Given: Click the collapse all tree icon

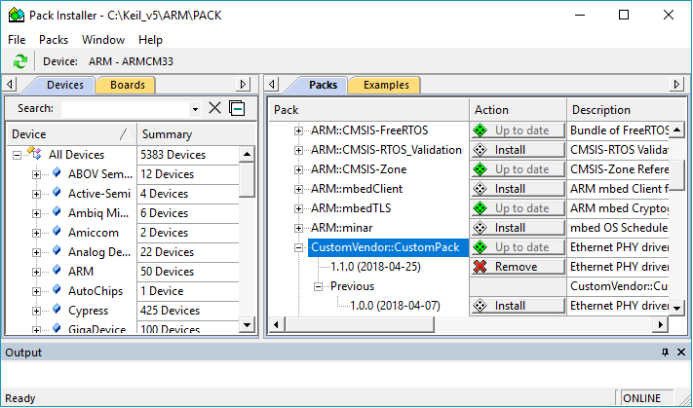Looking at the screenshot, I should coord(237,108).
